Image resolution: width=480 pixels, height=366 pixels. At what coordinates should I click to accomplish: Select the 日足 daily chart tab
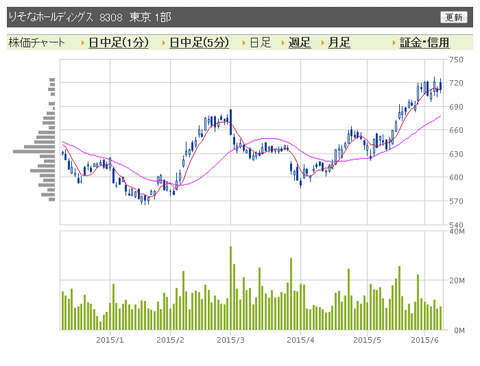point(260,43)
